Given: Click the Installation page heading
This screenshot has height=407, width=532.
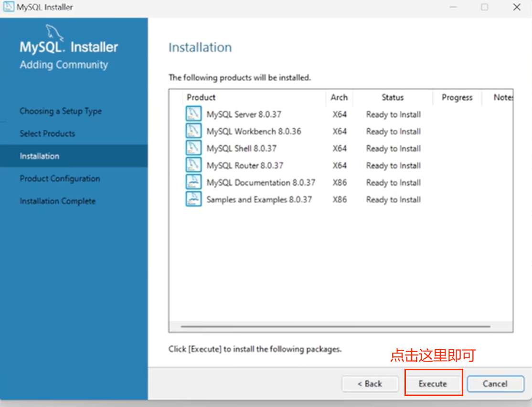Looking at the screenshot, I should point(200,47).
